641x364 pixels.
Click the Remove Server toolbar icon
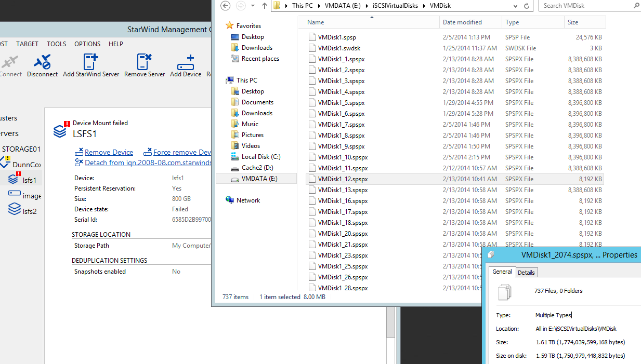(144, 62)
